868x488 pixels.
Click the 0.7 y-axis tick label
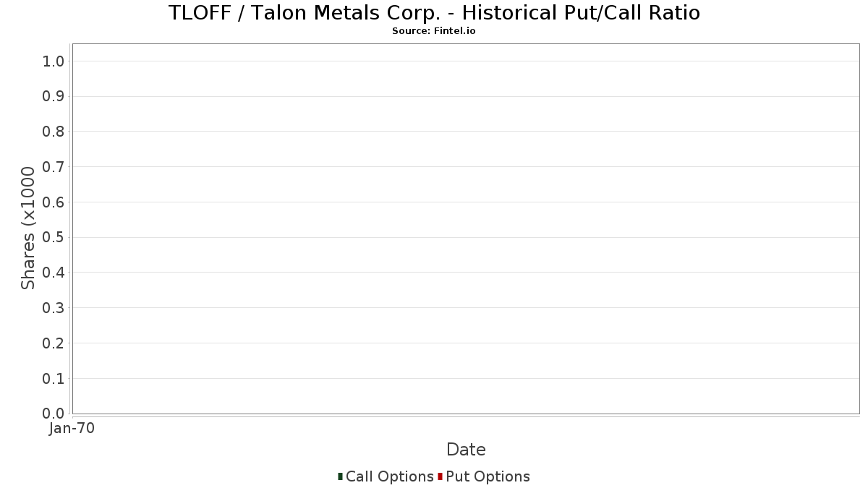54,167
